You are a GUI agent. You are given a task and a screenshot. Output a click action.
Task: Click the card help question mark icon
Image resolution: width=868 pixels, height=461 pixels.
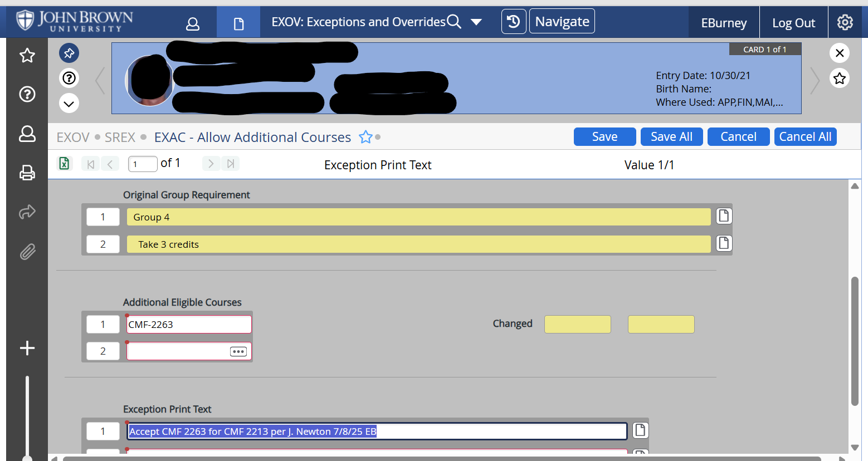(69, 78)
